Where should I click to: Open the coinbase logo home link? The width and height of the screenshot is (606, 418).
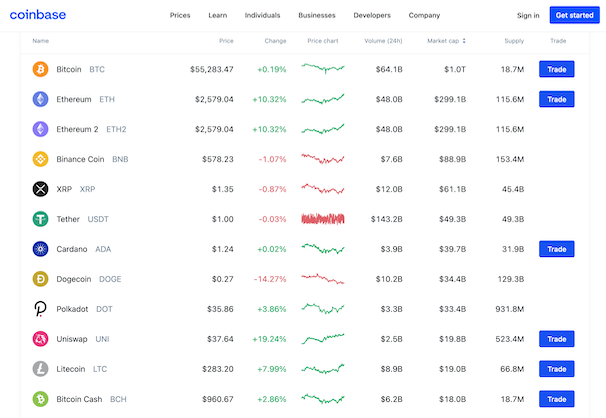click(38, 15)
